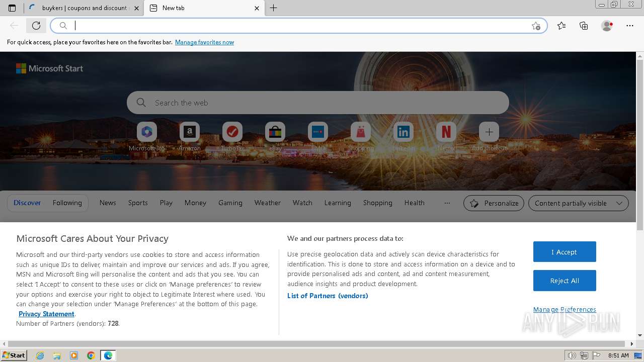This screenshot has width=644, height=362.
Task: Open the Action Center flag icon
Action: click(x=596, y=355)
